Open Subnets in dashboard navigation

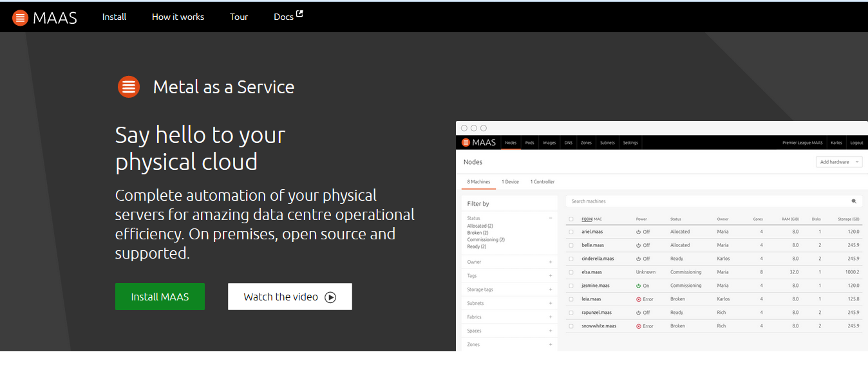(x=607, y=143)
